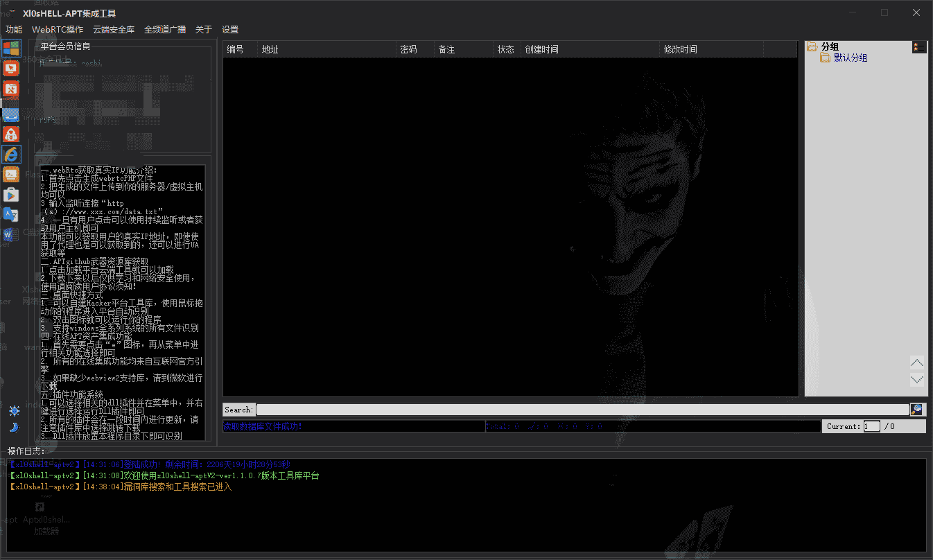The width and height of the screenshot is (933, 560).
Task: Click into the Search input field
Action: coord(582,410)
